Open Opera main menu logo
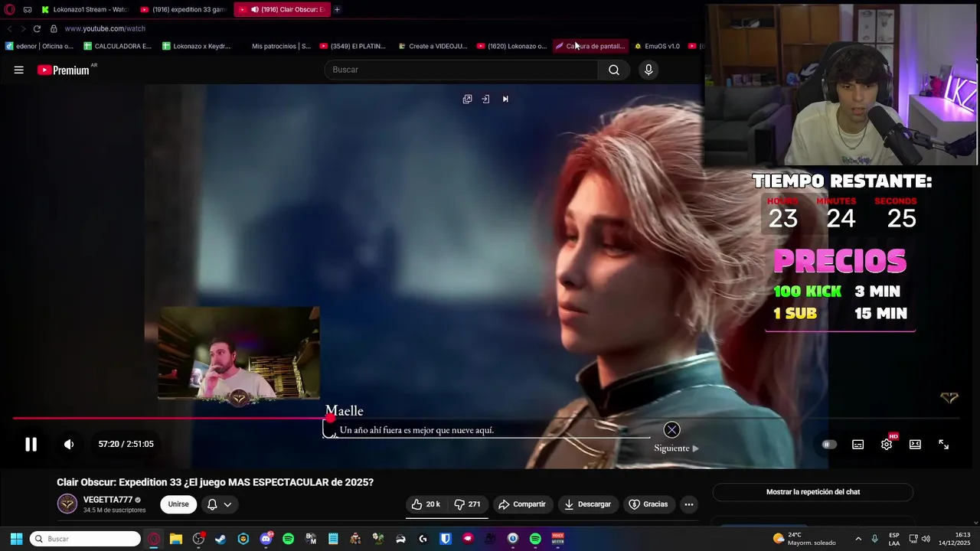Screen dimensions: 980x551 10,9
